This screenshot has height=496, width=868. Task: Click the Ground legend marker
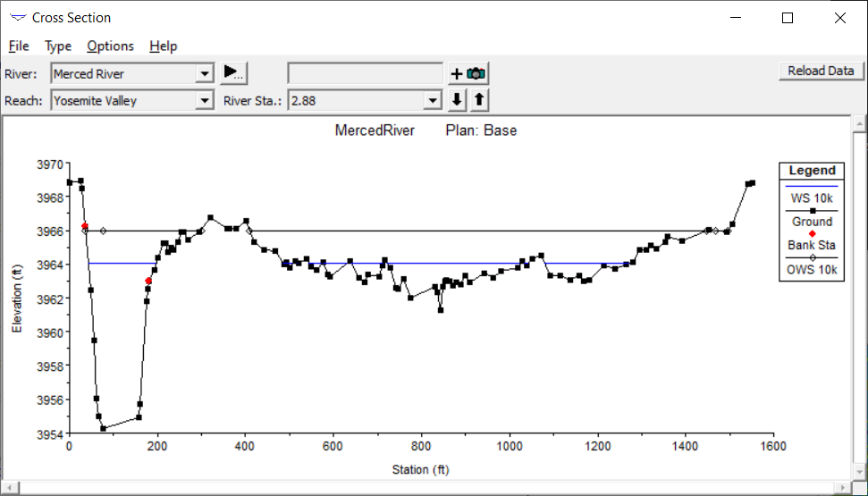pos(811,210)
